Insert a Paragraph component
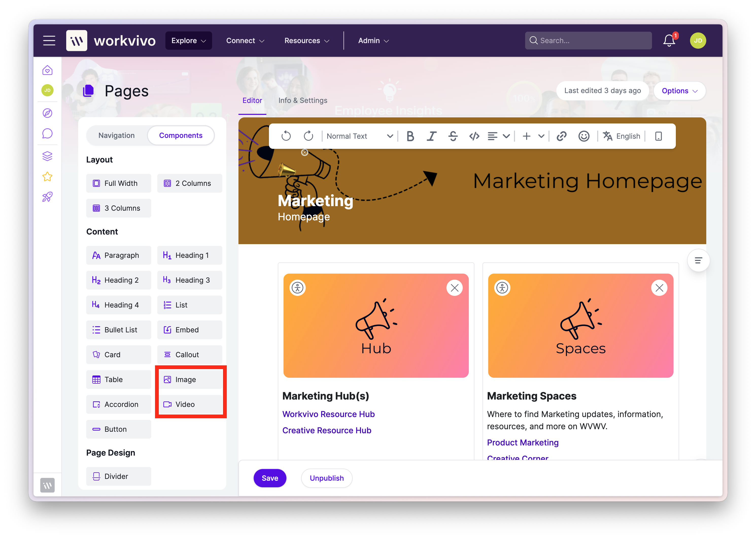This screenshot has width=756, height=539. (x=118, y=255)
